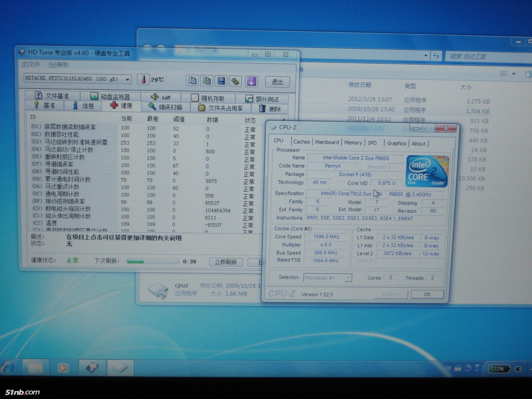This screenshot has width=532, height=399.
Task: Click the language bar help icon
Action: click(468, 368)
